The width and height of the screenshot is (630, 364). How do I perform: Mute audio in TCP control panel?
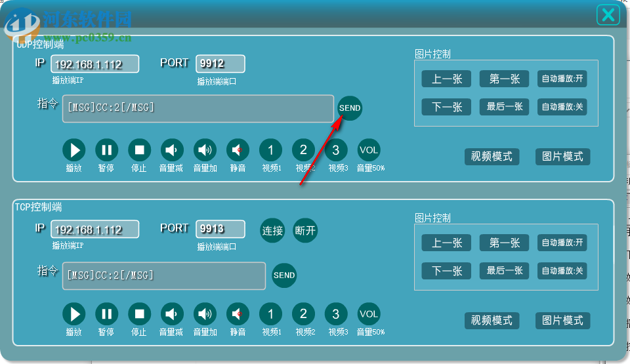238,314
